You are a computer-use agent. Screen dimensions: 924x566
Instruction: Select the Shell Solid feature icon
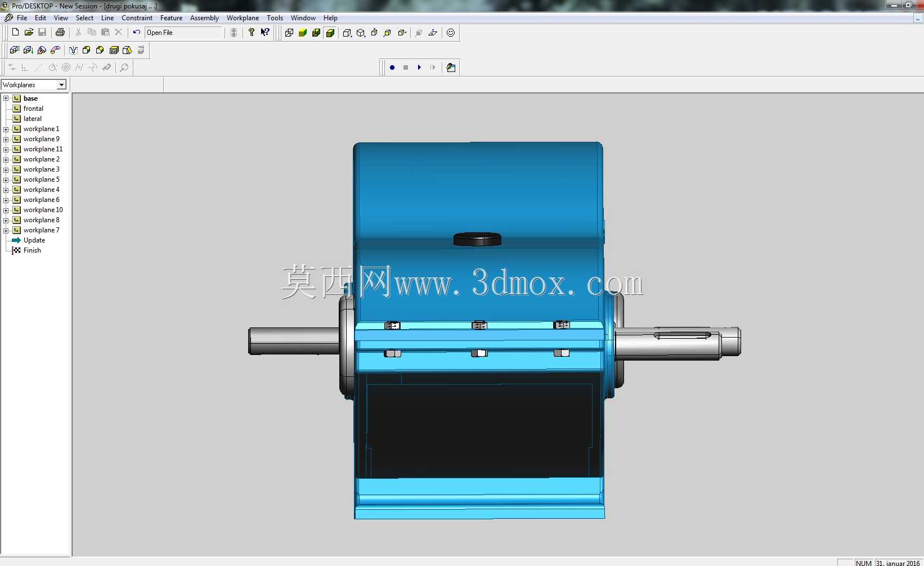click(x=114, y=50)
